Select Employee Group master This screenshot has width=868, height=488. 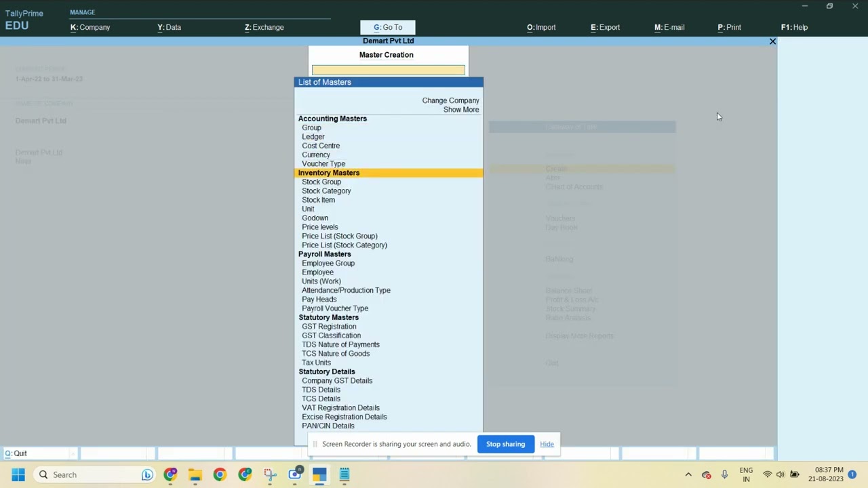point(328,263)
